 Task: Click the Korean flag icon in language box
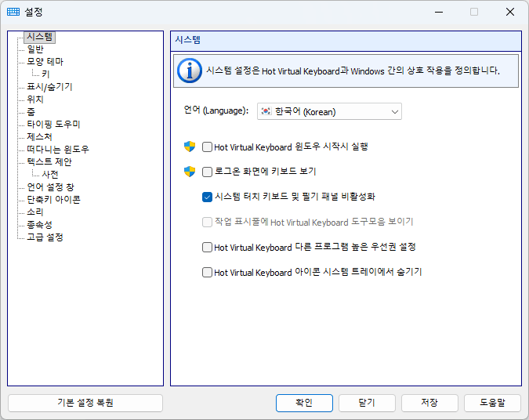click(x=266, y=111)
